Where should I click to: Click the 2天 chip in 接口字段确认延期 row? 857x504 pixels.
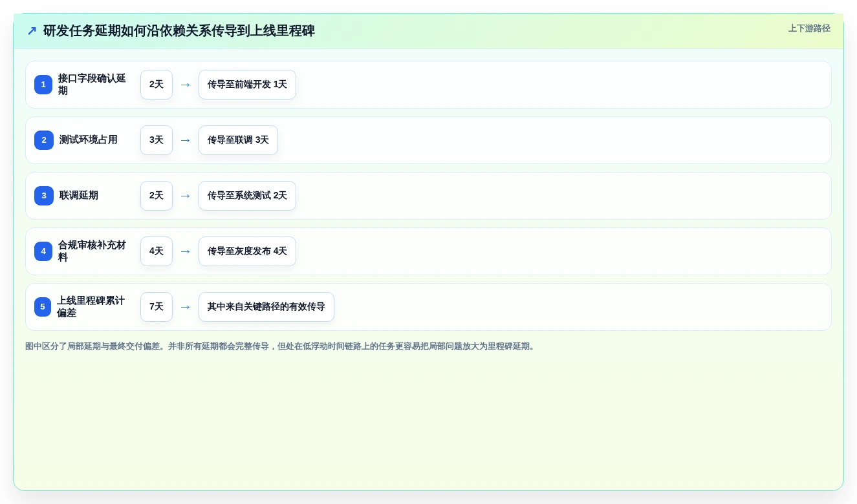157,85
